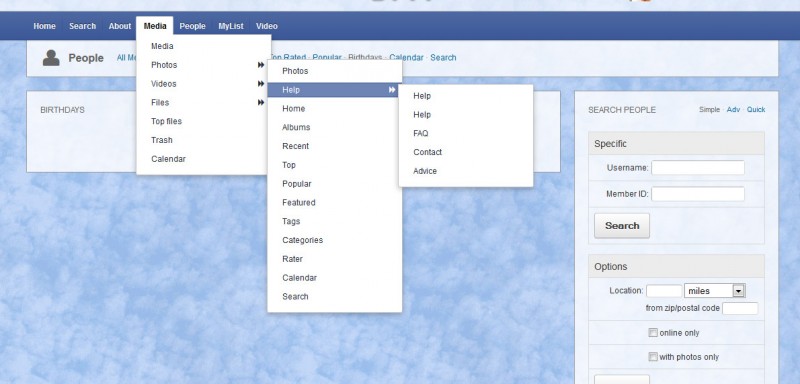Choose Albums in the Photos submenu
The image size is (800, 384).
tap(296, 127)
